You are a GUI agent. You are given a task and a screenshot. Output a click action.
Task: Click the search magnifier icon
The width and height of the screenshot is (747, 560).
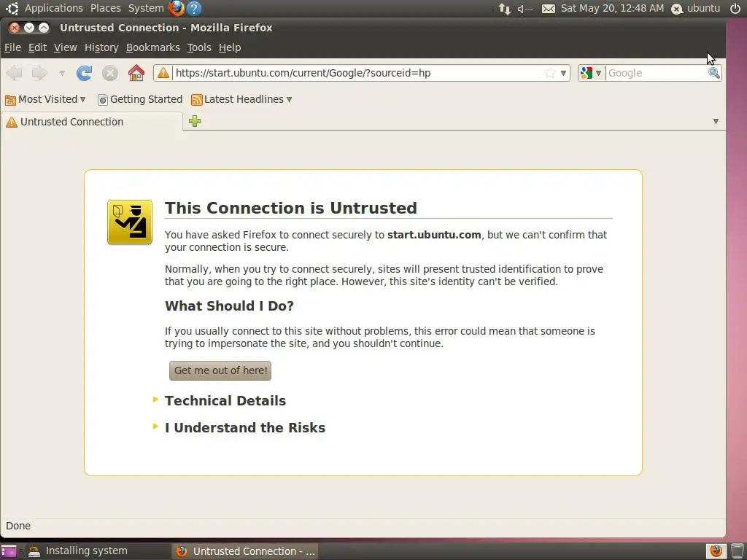click(x=713, y=73)
